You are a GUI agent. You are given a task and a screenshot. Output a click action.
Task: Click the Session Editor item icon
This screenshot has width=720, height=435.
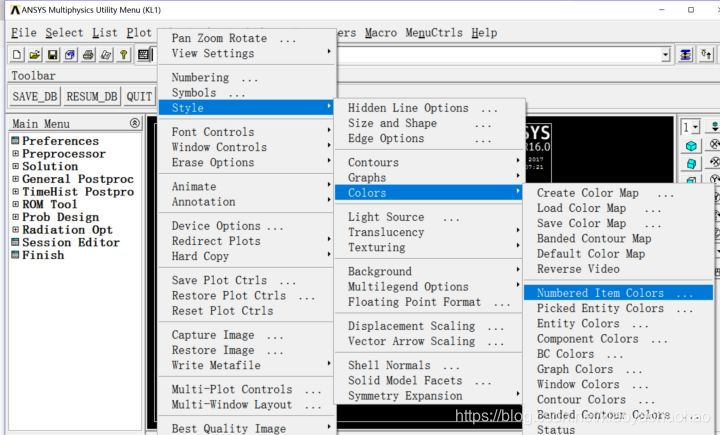(x=15, y=242)
